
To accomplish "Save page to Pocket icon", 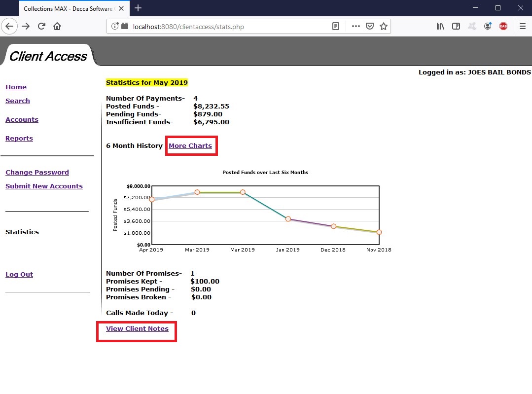I will [x=369, y=26].
